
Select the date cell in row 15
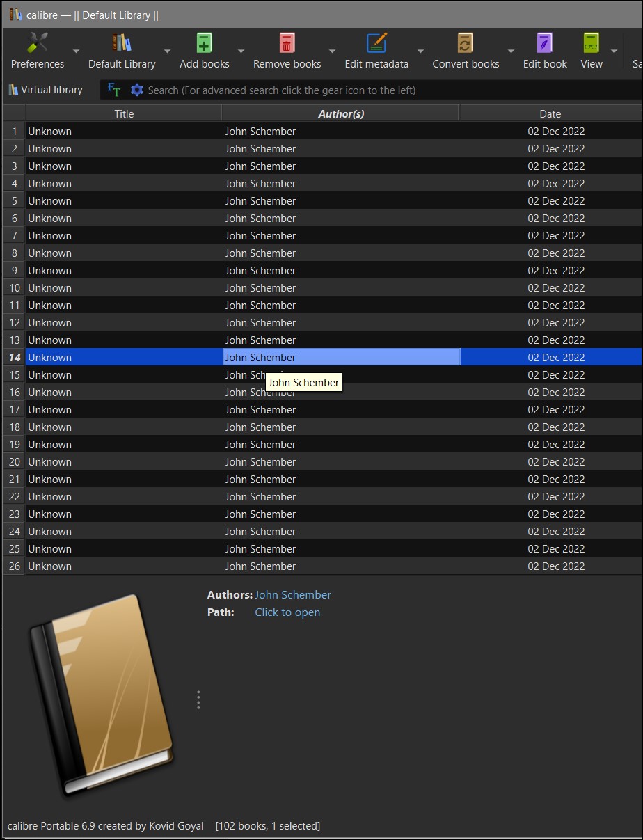tap(556, 374)
